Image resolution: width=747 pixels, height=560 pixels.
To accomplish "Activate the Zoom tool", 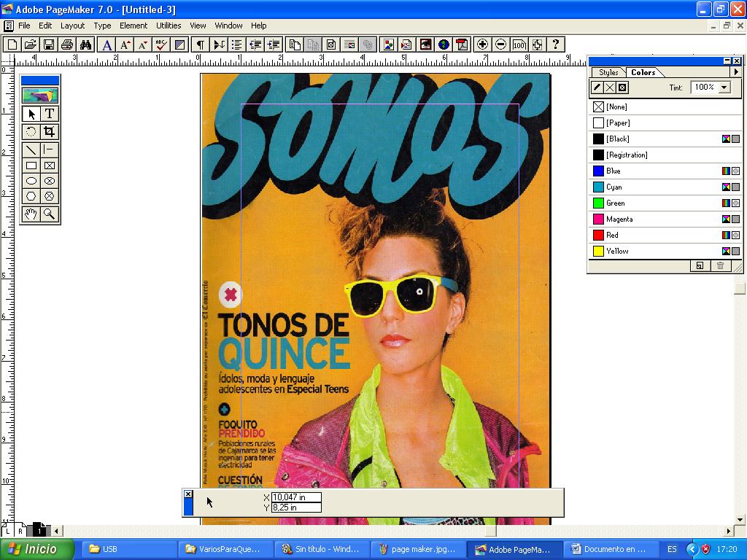I will click(x=49, y=214).
